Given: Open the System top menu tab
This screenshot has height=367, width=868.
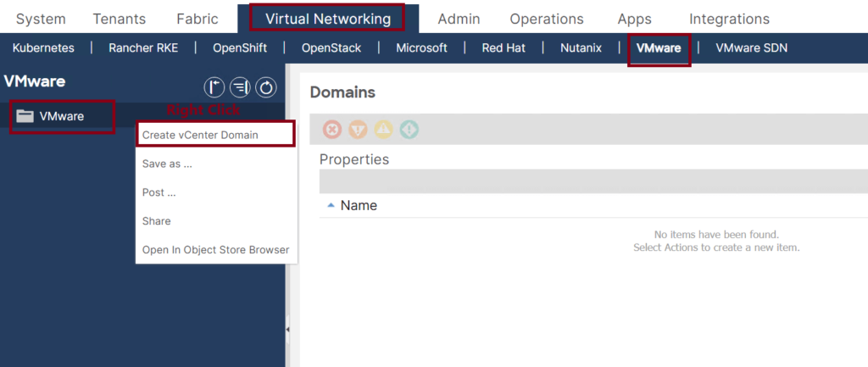Looking at the screenshot, I should 41,19.
